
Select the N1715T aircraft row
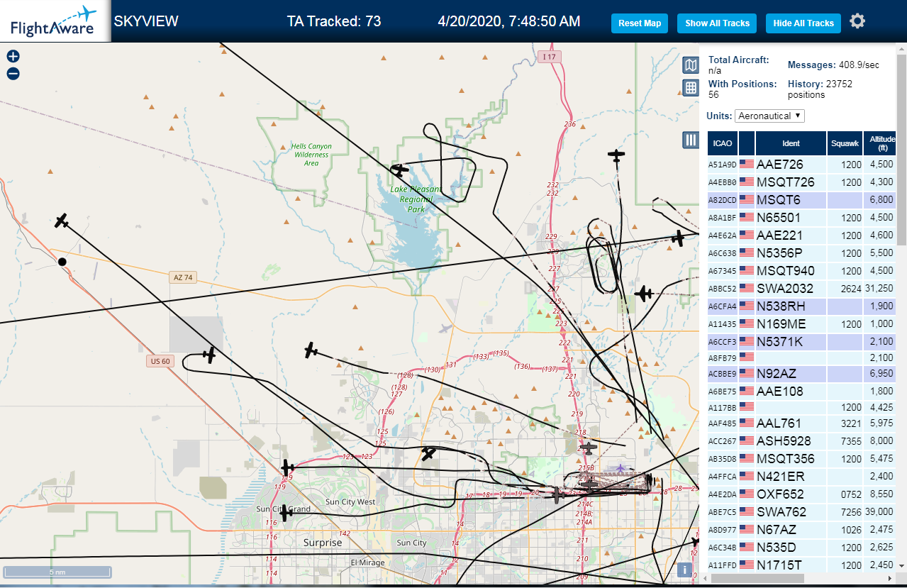pos(802,565)
